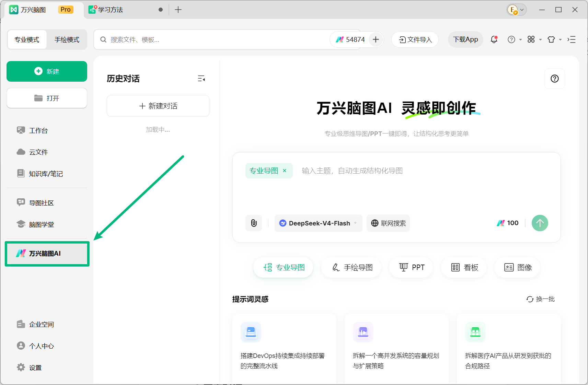Open 工作台 workbench in sidebar
The width and height of the screenshot is (588, 385).
coord(47,130)
